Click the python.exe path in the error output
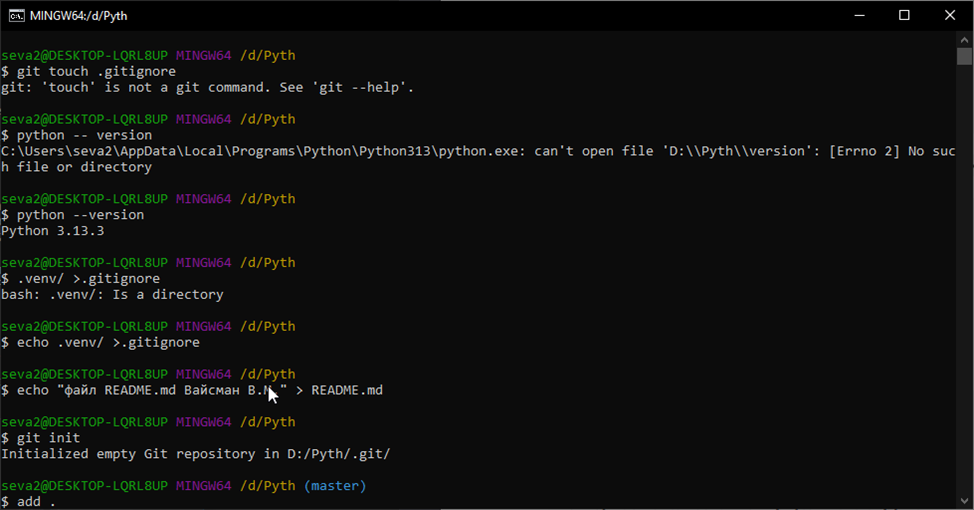The height and width of the screenshot is (510, 974). (250, 151)
